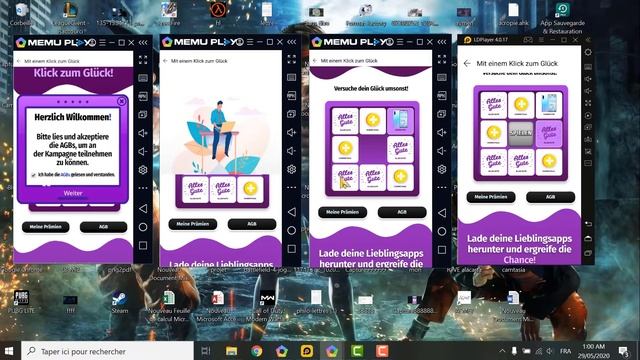This screenshot has width=640, height=360.
Task: Raise volume in LDPlayer sidebar
Action: tap(588, 79)
